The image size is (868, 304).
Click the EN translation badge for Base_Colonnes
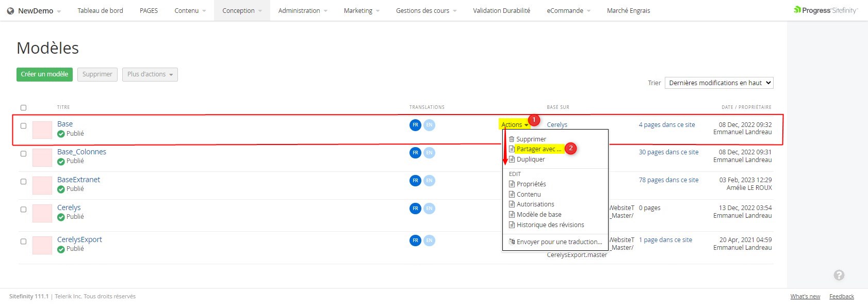429,153
